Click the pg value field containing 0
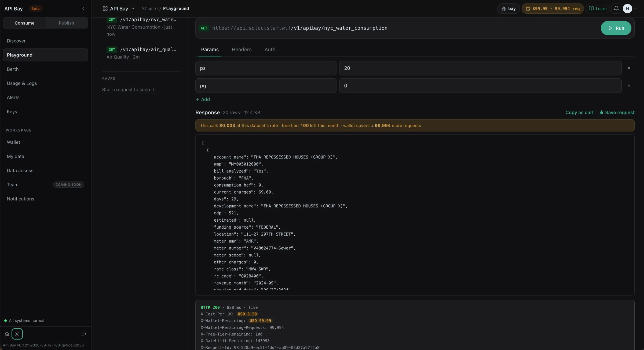Screen dimensions: 644x350 tap(480, 86)
